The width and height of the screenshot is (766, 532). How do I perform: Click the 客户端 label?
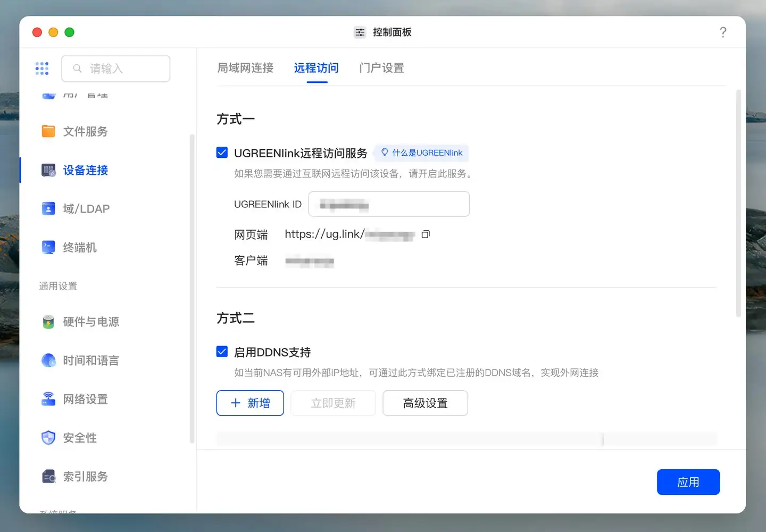click(251, 261)
